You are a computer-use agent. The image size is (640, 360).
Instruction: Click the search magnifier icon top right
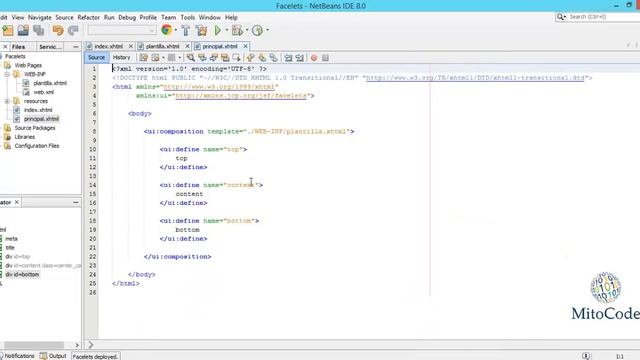click(560, 17)
